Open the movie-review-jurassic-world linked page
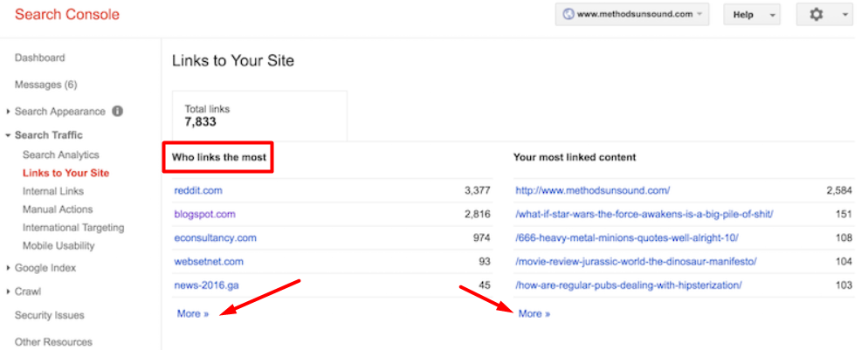The width and height of the screenshot is (868, 350). (636, 262)
